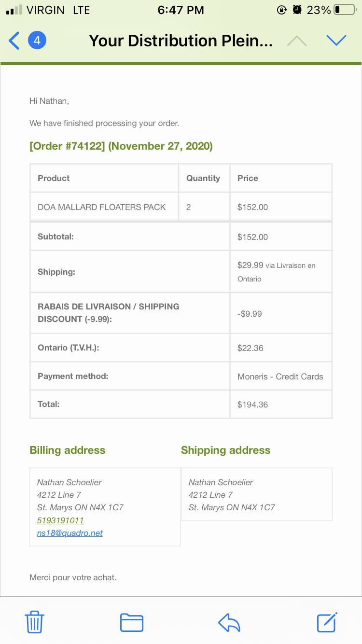Open the ns18@quadro.net email link
Screen dimensions: 362x644
(x=70, y=533)
